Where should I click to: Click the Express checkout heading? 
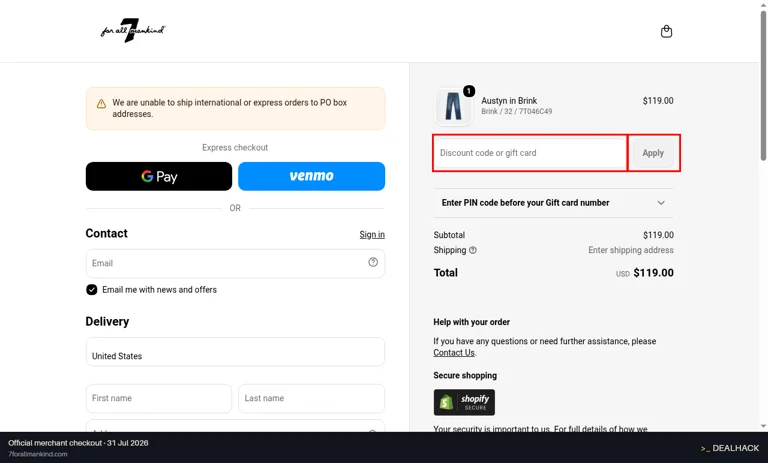click(x=235, y=147)
